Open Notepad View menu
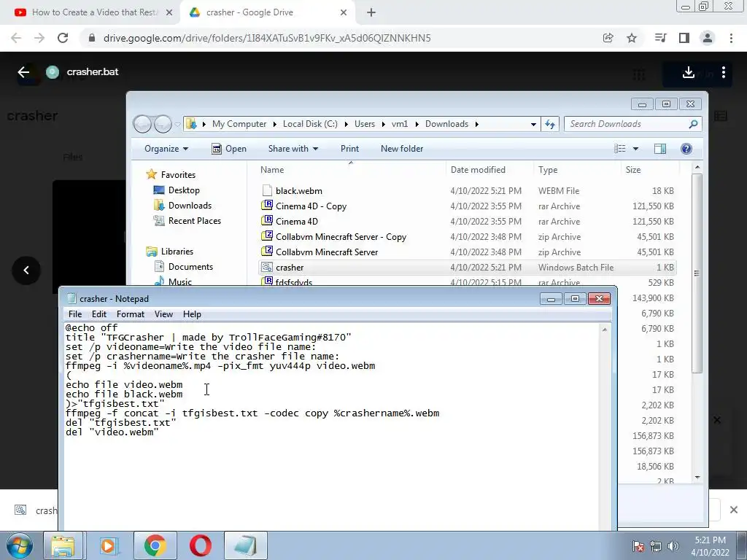 (163, 314)
